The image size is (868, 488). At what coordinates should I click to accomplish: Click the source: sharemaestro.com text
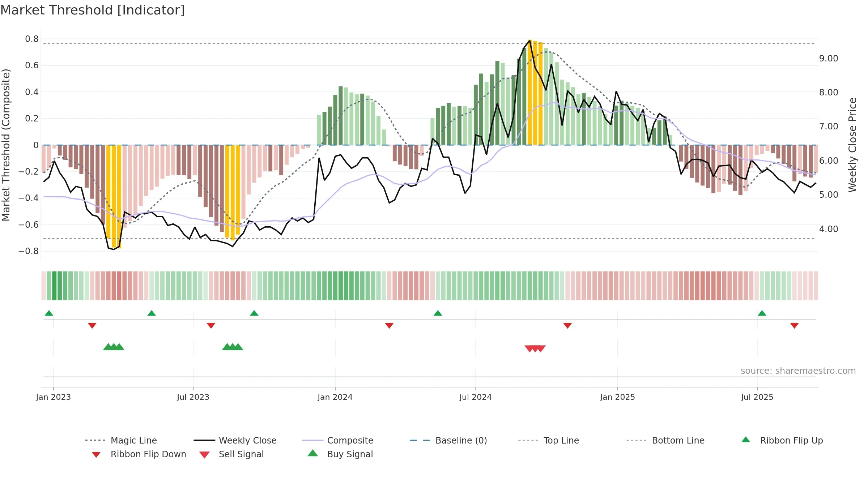point(798,371)
